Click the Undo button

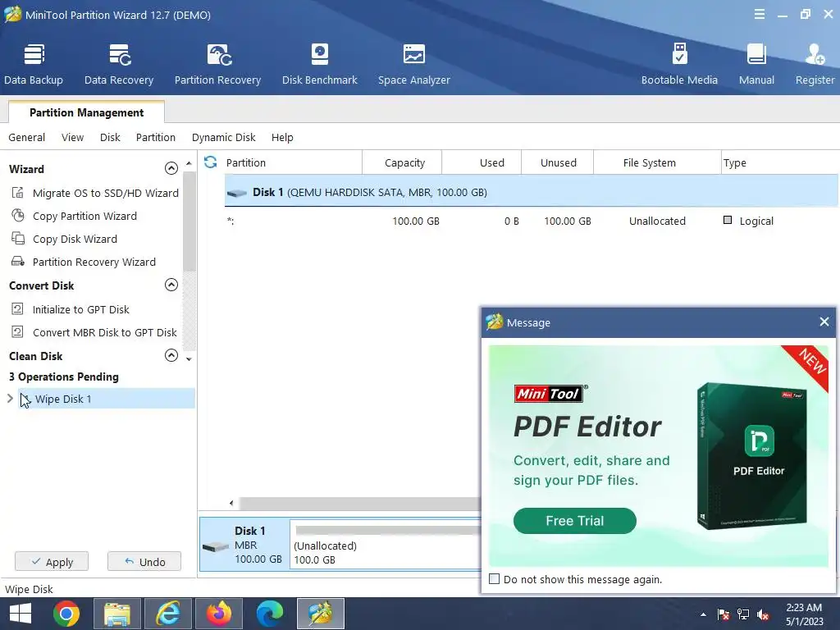point(144,561)
